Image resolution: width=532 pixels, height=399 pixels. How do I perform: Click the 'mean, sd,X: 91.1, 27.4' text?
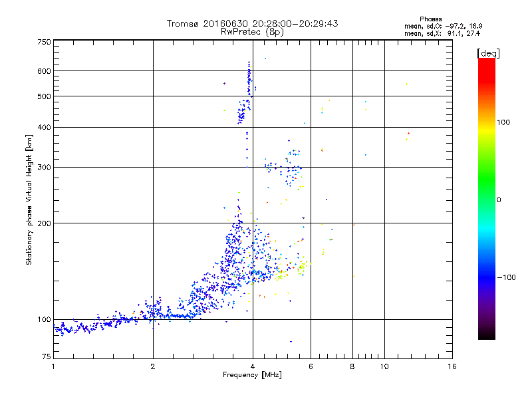pos(442,33)
